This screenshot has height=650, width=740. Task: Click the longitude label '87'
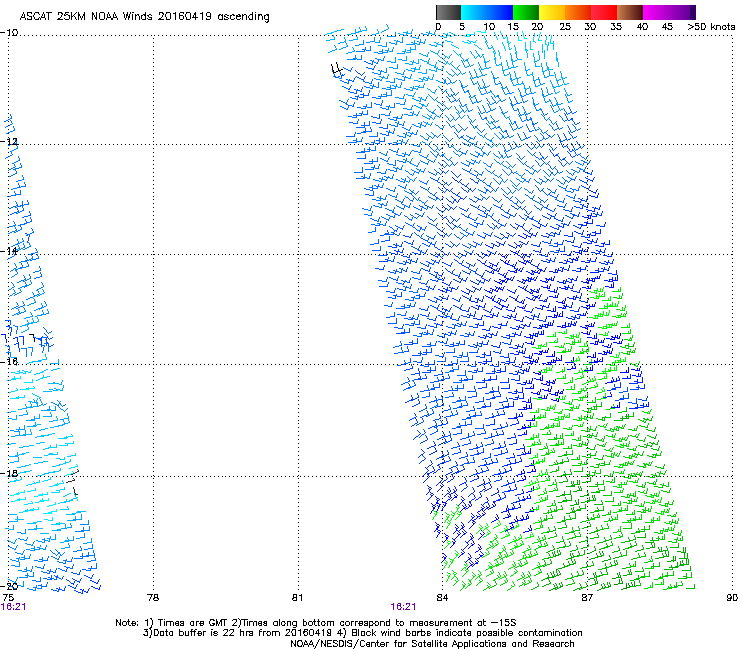click(x=587, y=598)
